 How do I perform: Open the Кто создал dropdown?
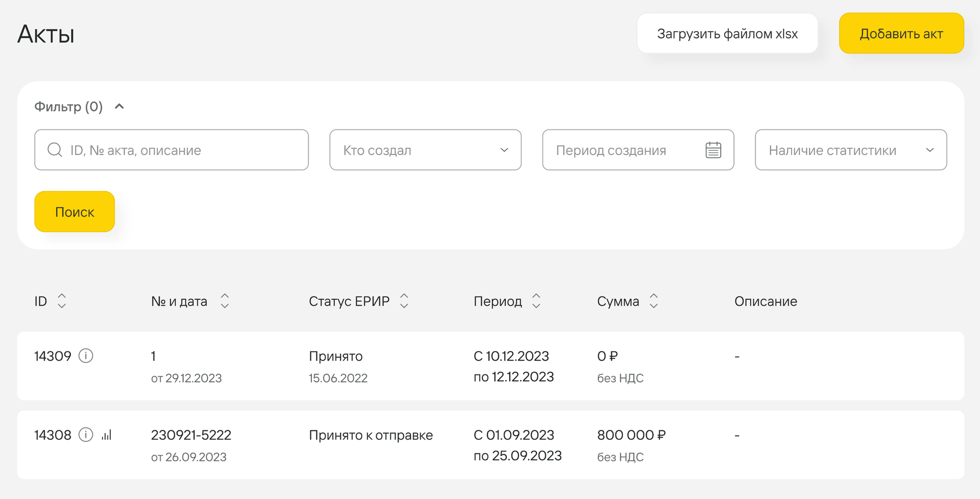point(425,150)
